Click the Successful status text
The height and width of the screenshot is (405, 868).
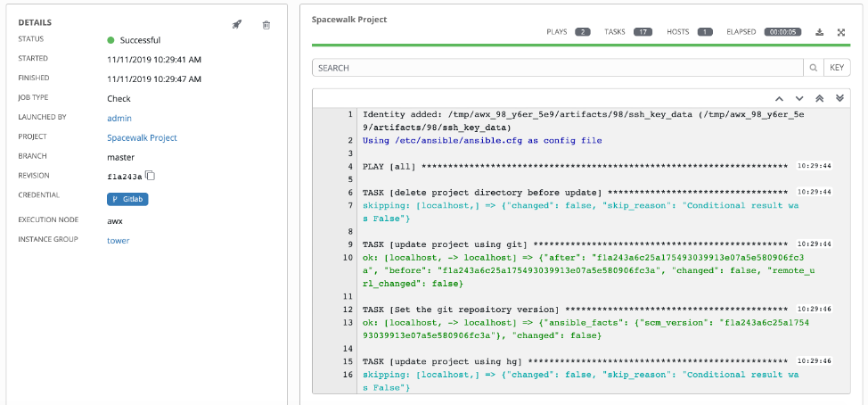click(140, 40)
